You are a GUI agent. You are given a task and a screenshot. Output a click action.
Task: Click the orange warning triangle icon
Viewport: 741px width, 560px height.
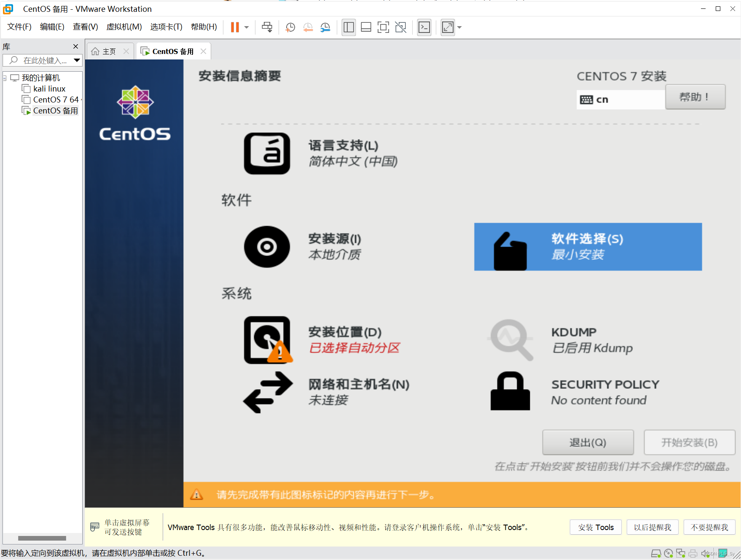(196, 494)
